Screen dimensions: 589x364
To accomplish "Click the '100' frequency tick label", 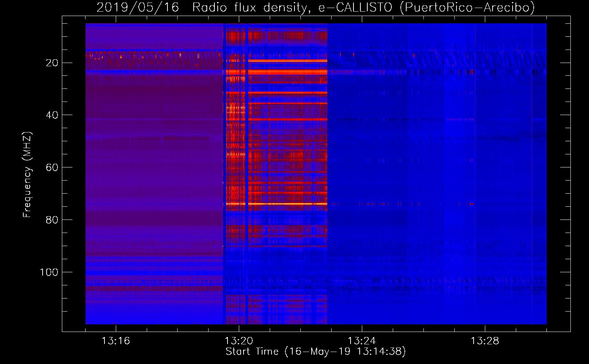I will tap(49, 272).
